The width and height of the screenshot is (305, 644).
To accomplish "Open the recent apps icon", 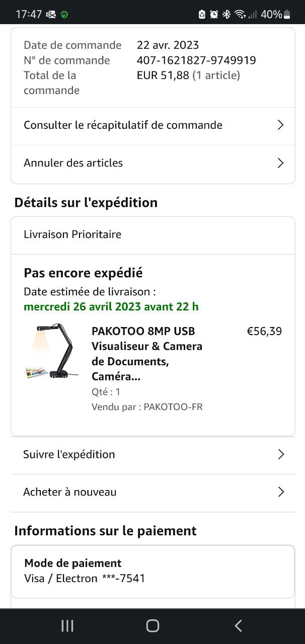I will 67,625.
